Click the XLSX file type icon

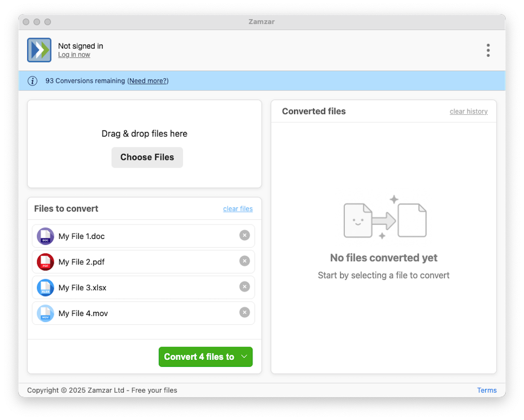click(x=46, y=288)
